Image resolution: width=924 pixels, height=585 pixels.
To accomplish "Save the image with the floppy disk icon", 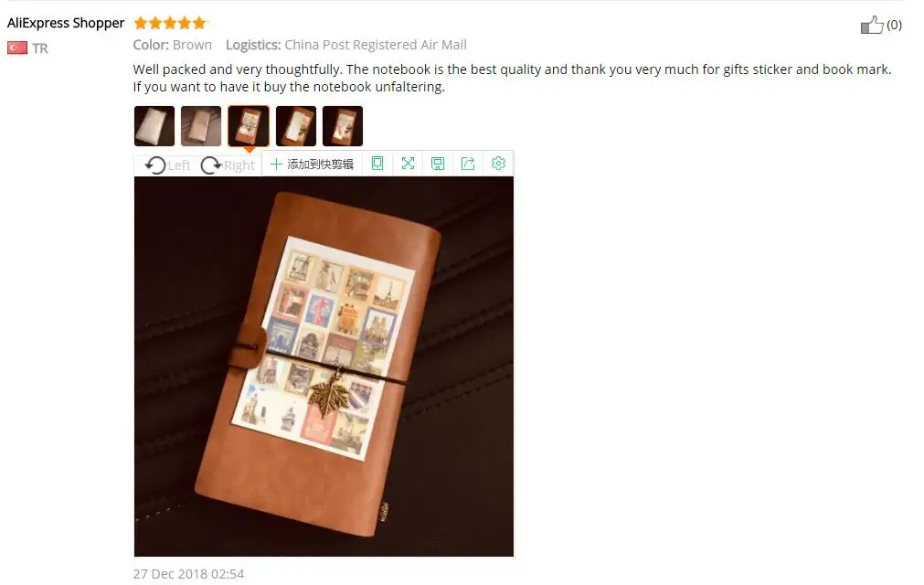I will [x=438, y=164].
